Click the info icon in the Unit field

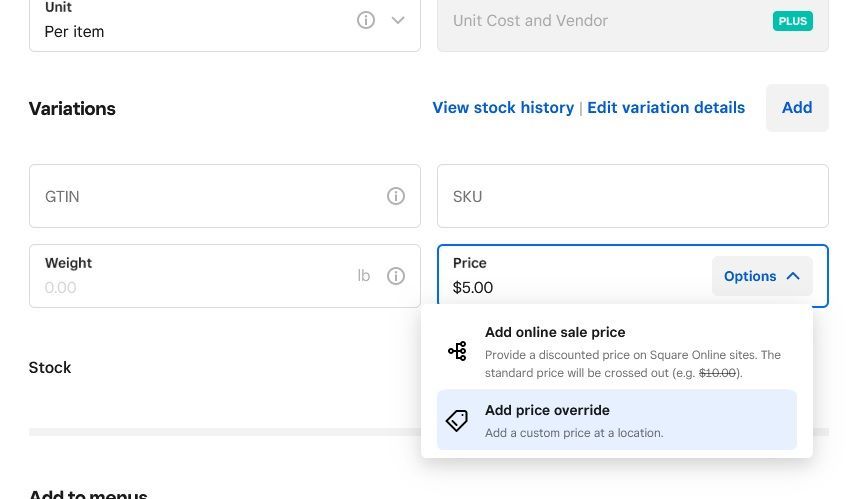pos(366,20)
